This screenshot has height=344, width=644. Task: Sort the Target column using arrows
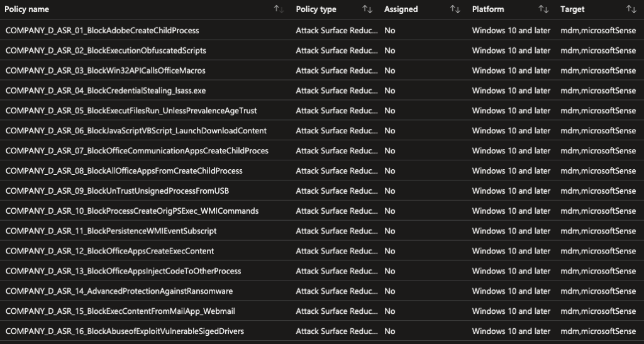click(x=631, y=9)
